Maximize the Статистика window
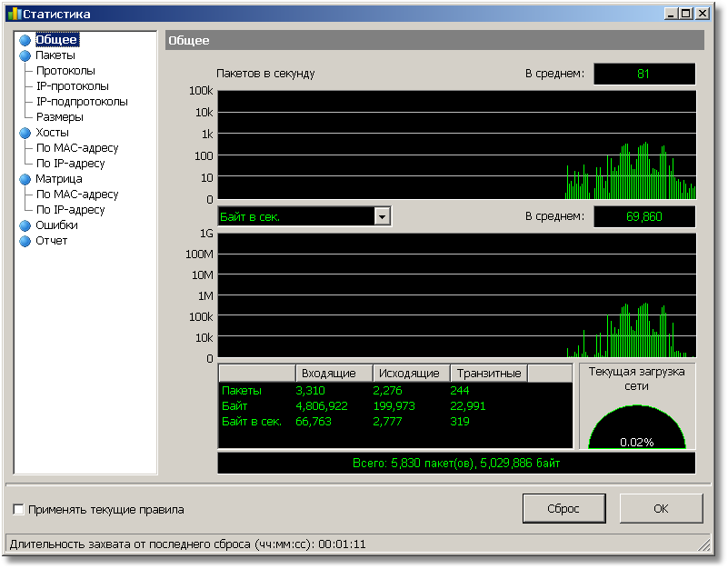Viewport: 728px width, 569px height. point(686,14)
